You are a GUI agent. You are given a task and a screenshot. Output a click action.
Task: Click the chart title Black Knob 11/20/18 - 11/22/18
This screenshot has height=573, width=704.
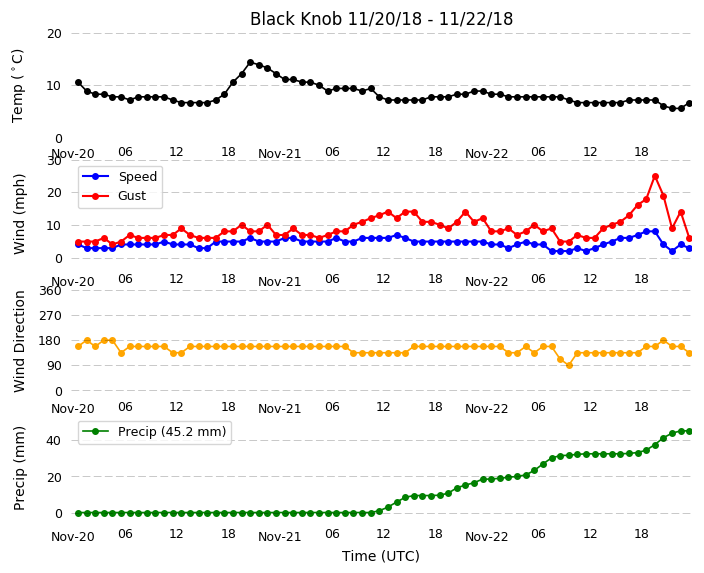(381, 19)
